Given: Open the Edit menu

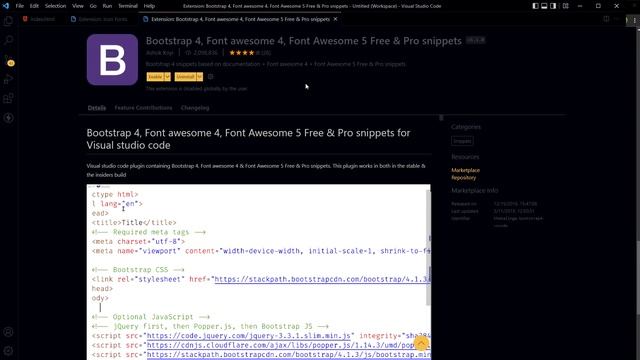Looking at the screenshot, I should click(x=34, y=6).
